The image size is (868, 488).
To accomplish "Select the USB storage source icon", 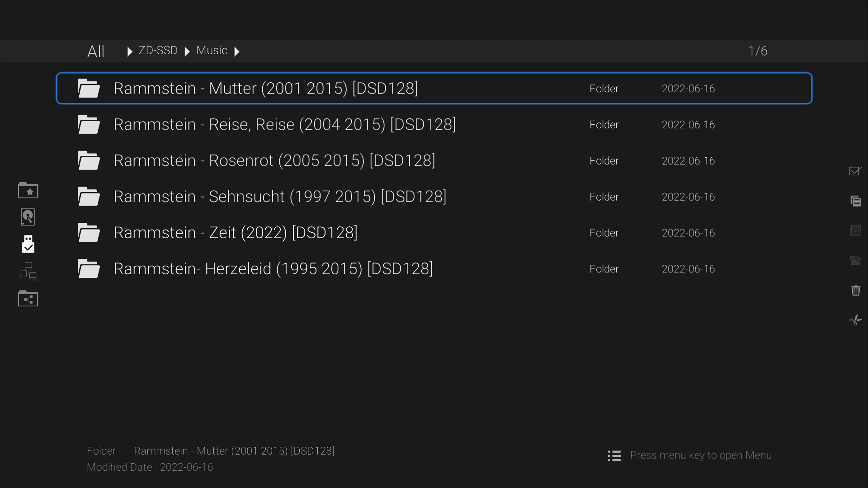I will tap(28, 244).
